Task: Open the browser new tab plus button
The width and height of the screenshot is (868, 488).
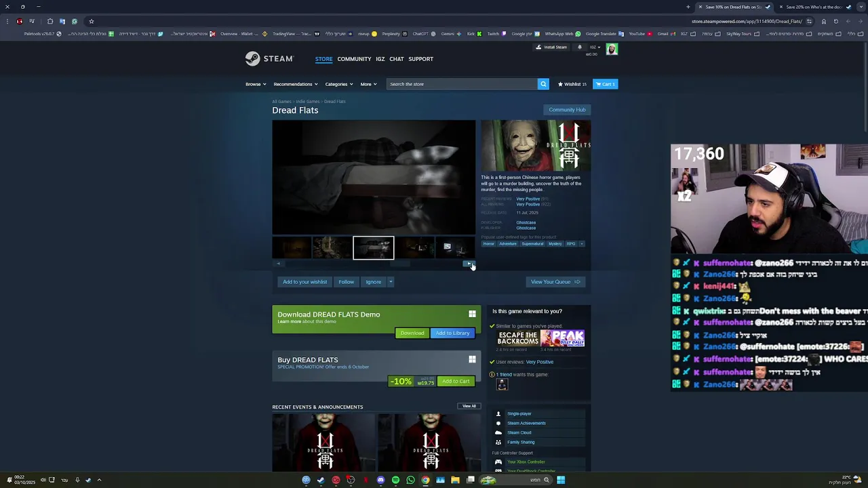Action: point(688,7)
